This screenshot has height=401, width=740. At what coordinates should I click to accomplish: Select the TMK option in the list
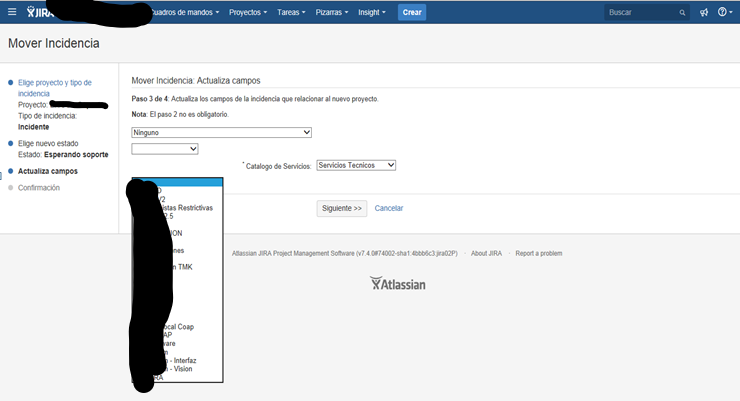tap(177, 267)
